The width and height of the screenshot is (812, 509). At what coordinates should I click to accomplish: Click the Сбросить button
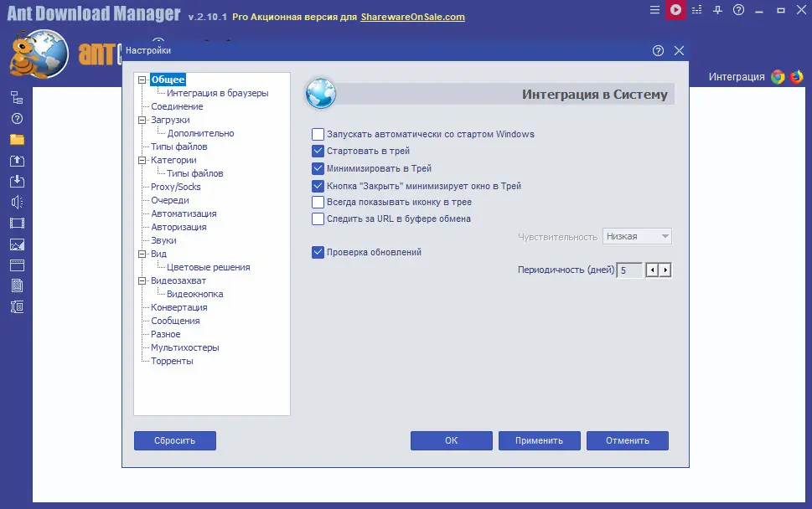click(175, 440)
